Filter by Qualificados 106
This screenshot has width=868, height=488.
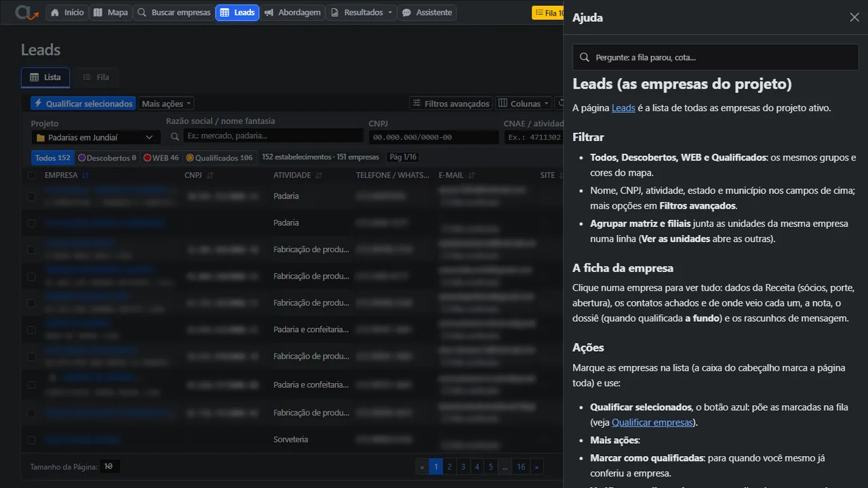[220, 158]
